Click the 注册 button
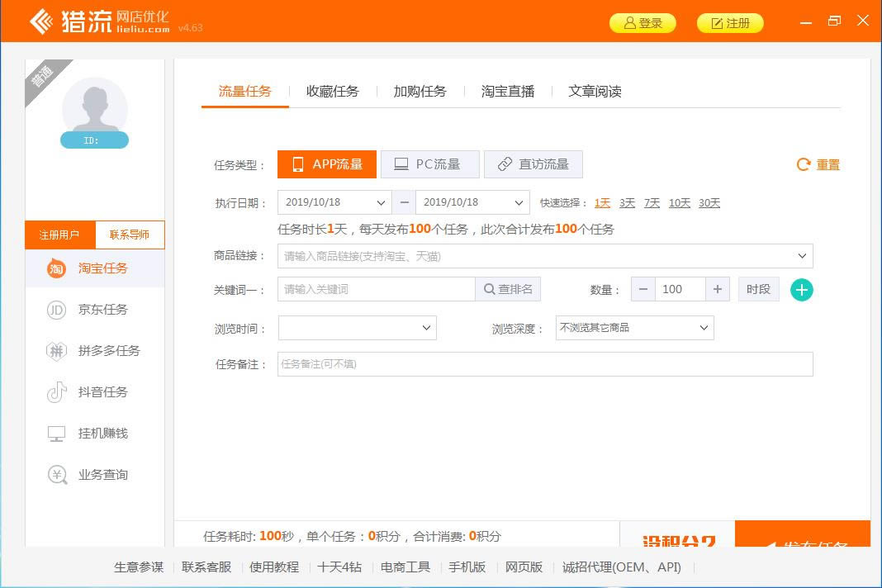 (730, 23)
